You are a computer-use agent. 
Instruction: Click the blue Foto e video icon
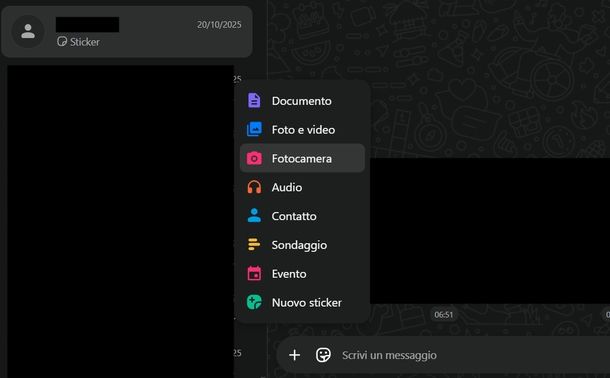pyautogui.click(x=254, y=130)
